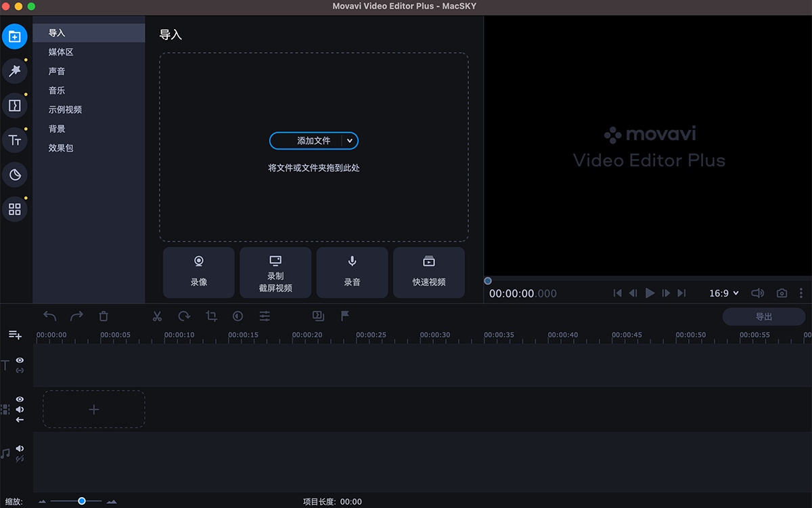
Task: Skip to the next clip
Action: click(x=681, y=293)
